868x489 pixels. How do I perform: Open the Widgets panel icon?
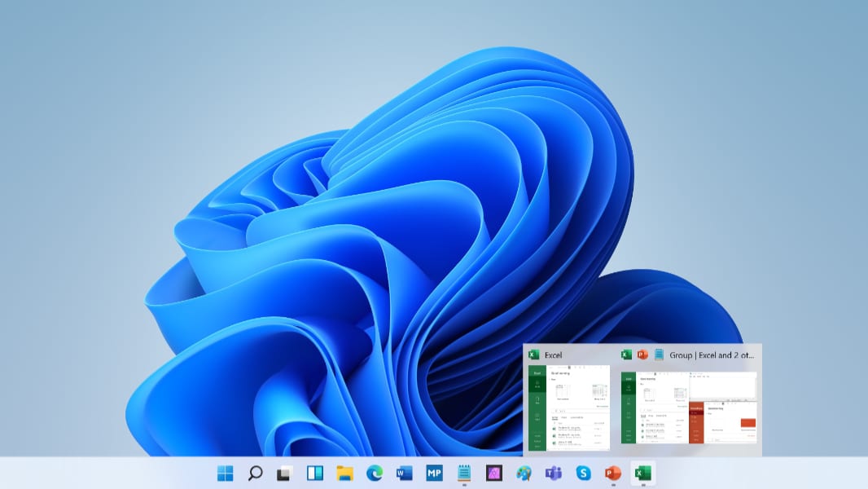(x=314, y=473)
